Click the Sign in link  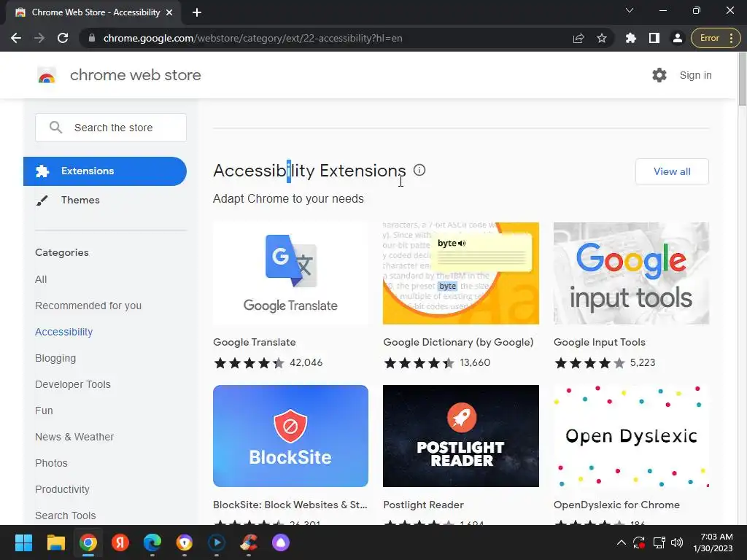click(x=695, y=75)
